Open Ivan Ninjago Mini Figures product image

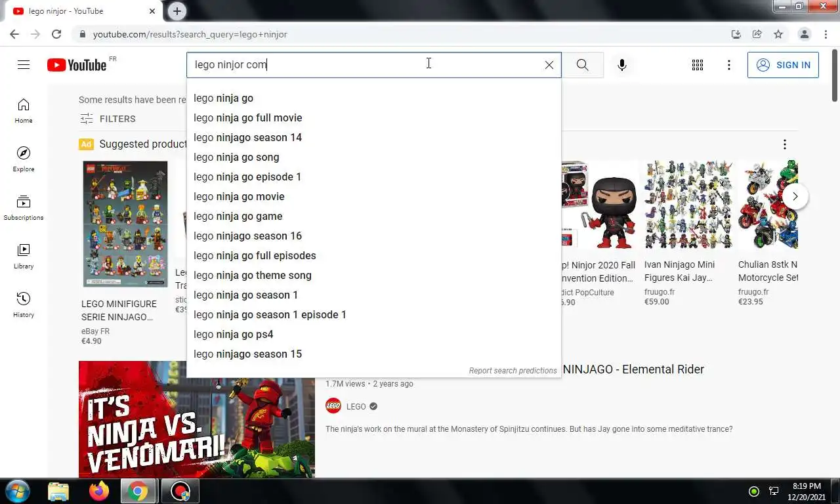[x=688, y=204]
